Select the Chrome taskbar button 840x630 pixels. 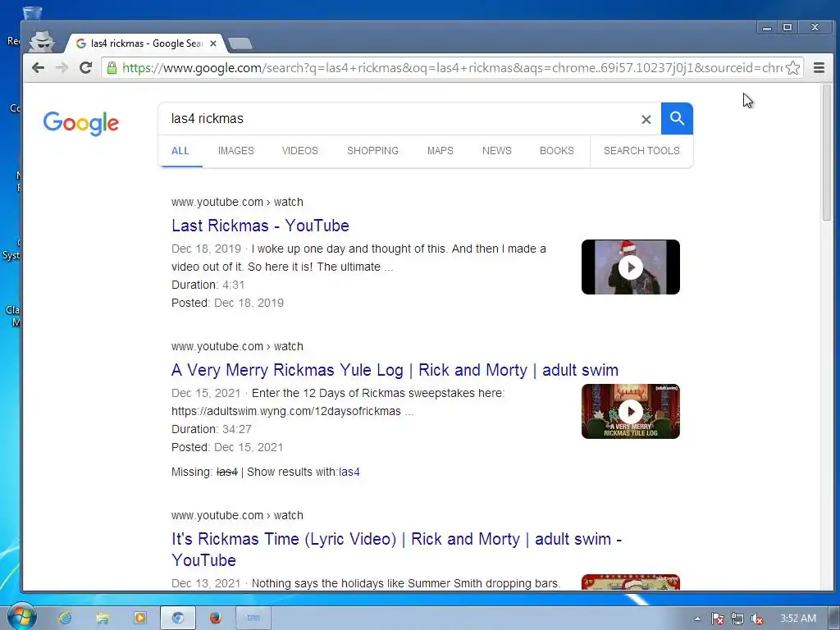click(178, 618)
